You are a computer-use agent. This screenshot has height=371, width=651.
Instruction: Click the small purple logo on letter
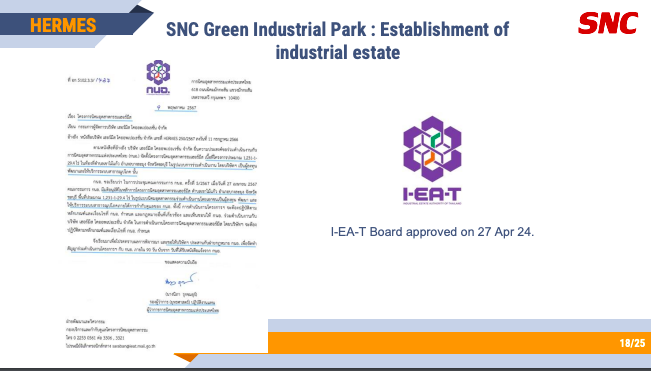click(x=158, y=77)
